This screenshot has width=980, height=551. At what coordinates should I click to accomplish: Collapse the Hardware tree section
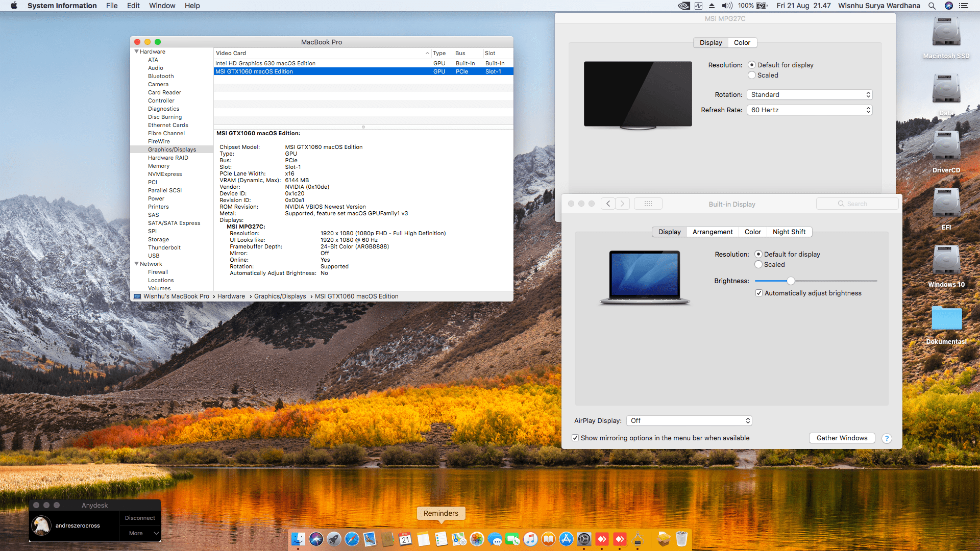[136, 52]
